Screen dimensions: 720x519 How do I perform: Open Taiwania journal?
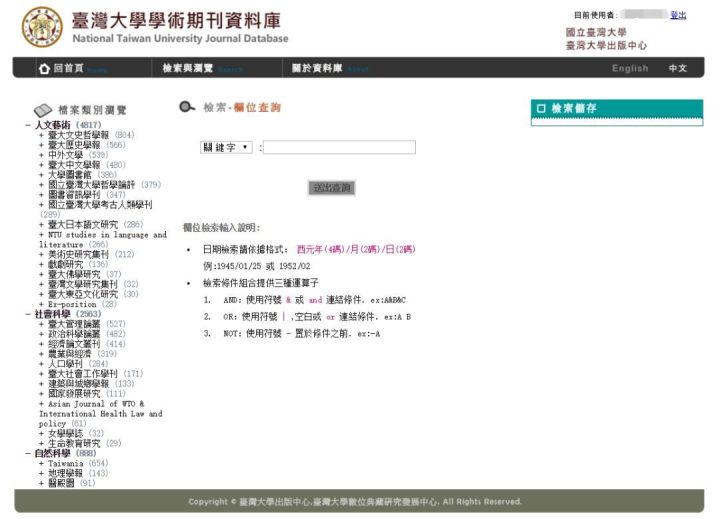(66, 463)
